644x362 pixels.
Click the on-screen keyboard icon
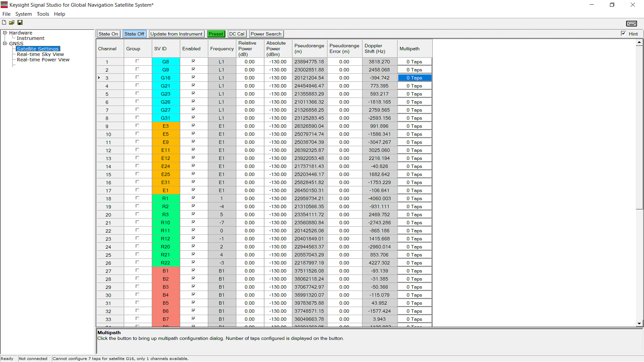tap(631, 23)
